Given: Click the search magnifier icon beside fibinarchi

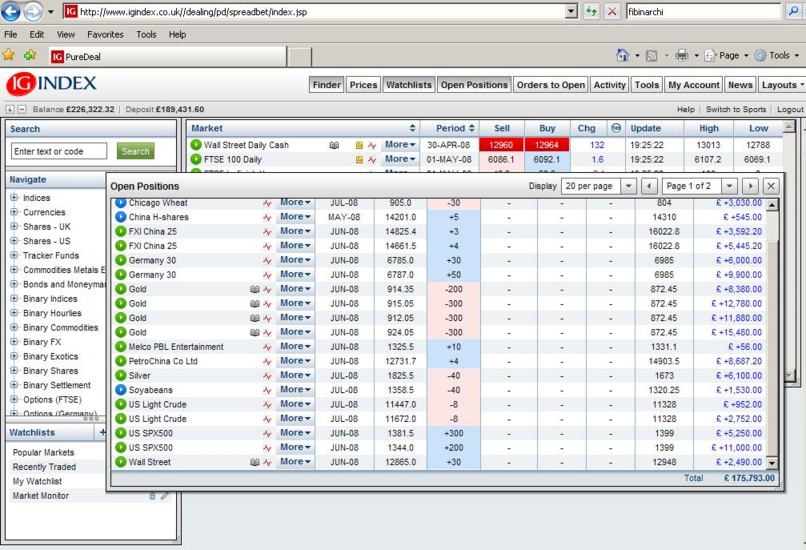Looking at the screenshot, I should pyautogui.click(x=794, y=11).
